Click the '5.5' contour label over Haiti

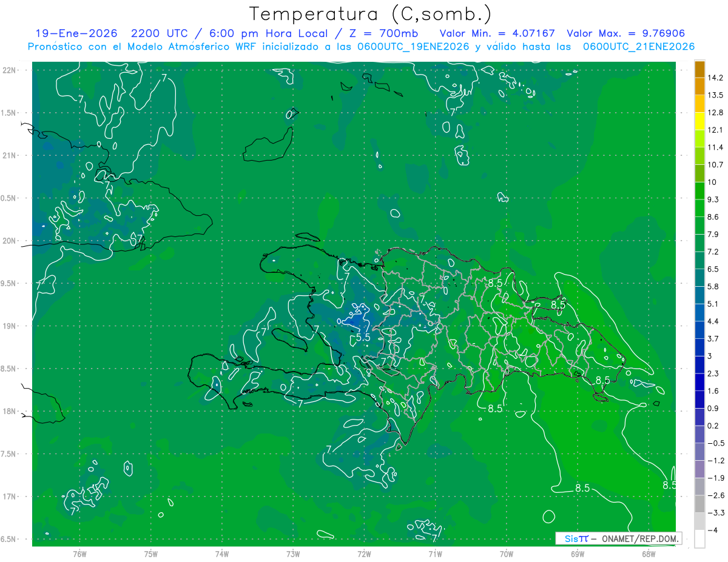tap(363, 337)
